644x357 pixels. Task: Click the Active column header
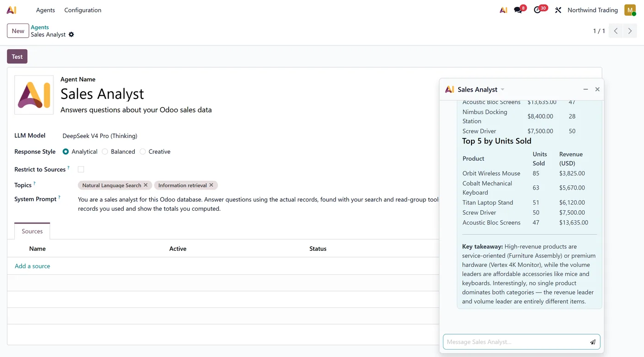178,248
